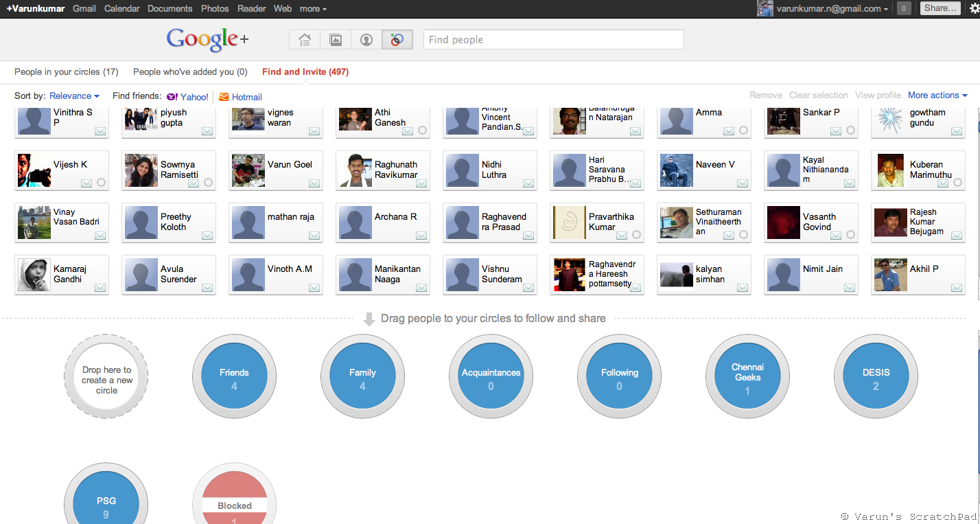Click envelope icon on Archana R card

coord(421,236)
